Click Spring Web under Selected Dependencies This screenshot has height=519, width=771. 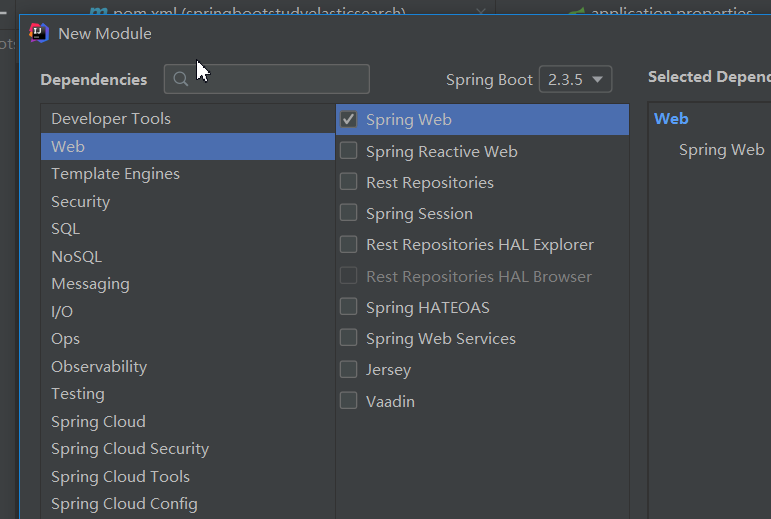pos(721,149)
